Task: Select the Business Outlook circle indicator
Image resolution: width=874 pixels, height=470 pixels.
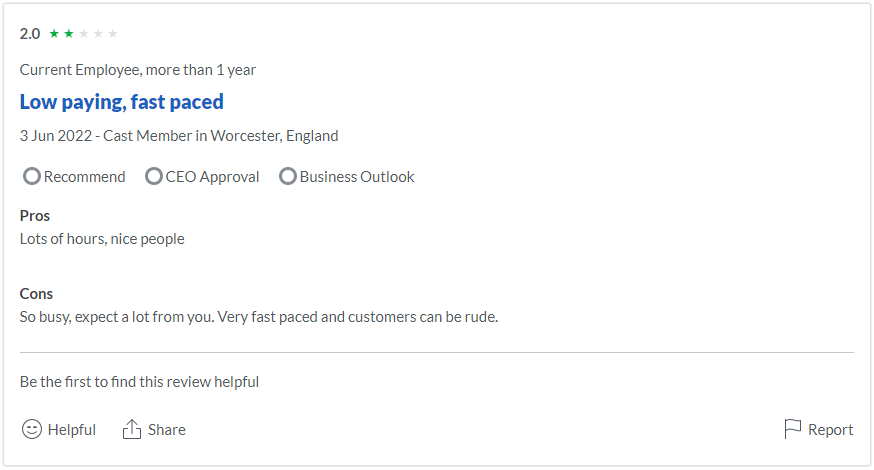Action: pos(288,176)
